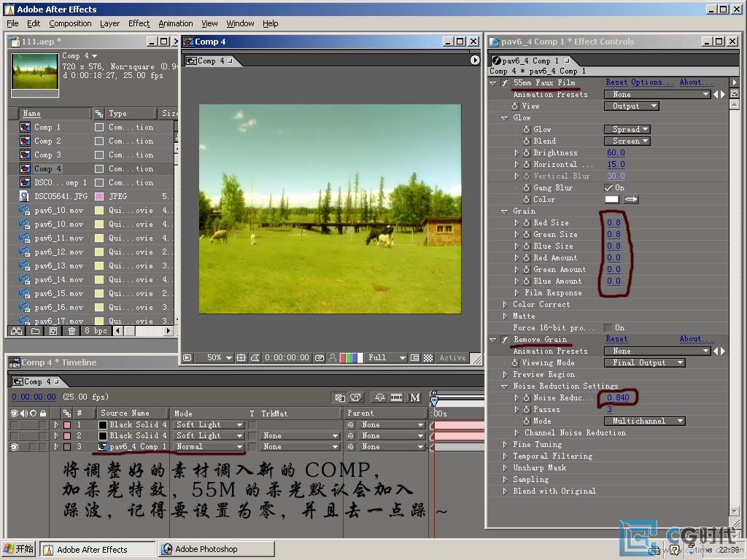747x560 pixels.
Task: Show layer 1 Black Solid video switch
Action: [15, 425]
